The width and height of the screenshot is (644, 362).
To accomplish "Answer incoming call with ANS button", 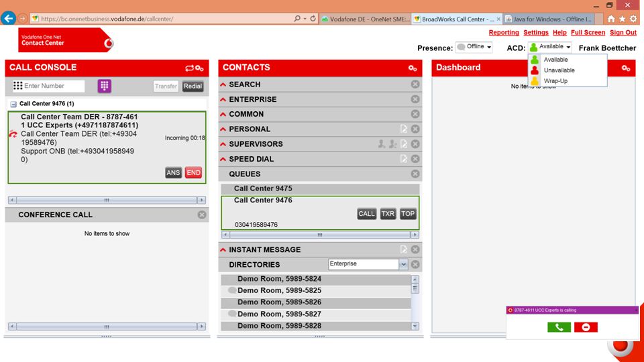I will [173, 173].
